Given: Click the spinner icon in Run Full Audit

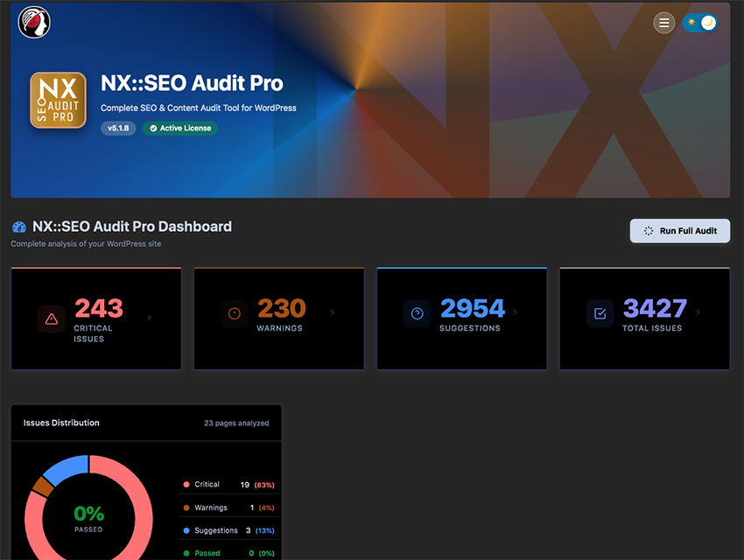Looking at the screenshot, I should pyautogui.click(x=648, y=231).
